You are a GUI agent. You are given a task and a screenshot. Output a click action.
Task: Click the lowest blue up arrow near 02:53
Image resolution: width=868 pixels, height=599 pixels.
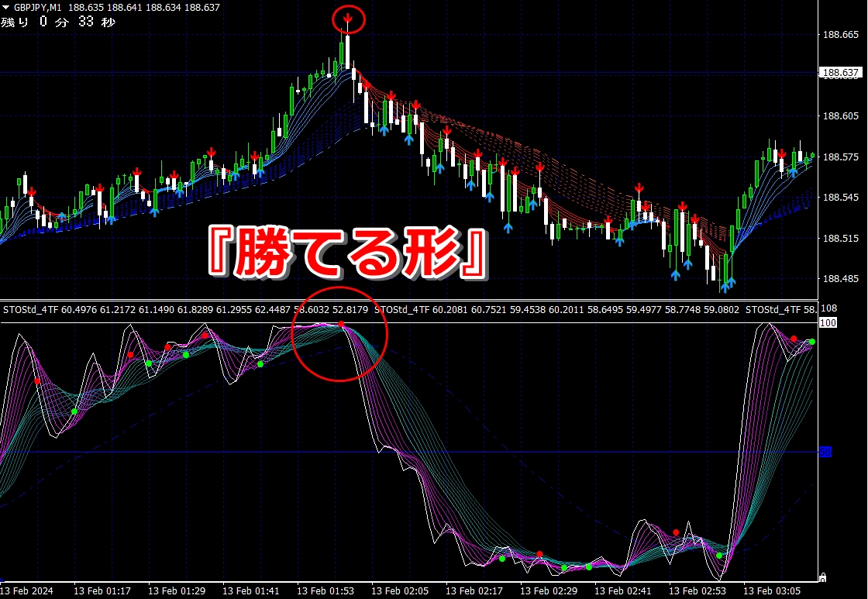725,287
